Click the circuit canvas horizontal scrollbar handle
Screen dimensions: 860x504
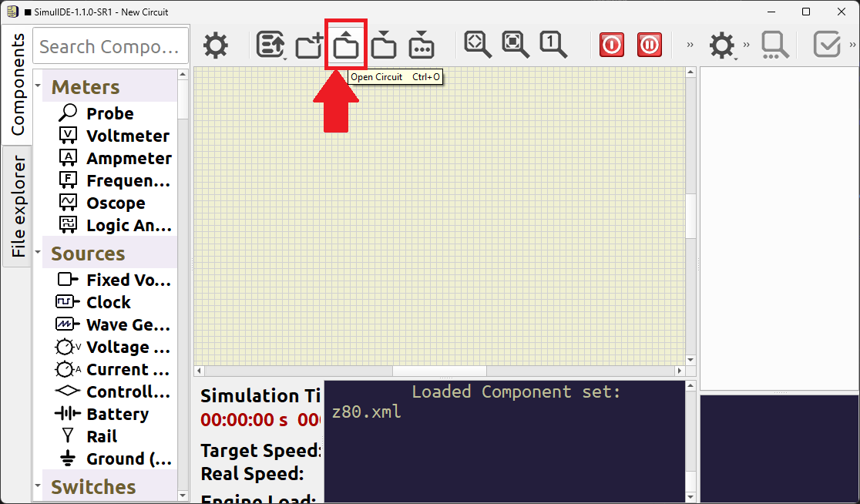[439, 371]
